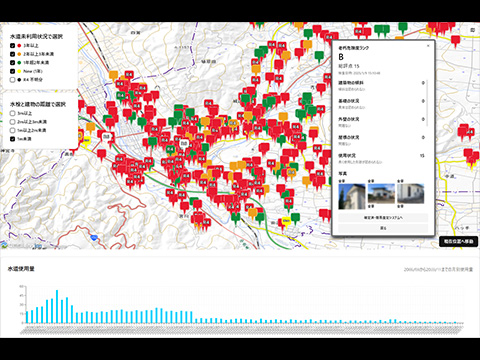
Task: Uncheck the 1m未満 distance filter
Action: click(12, 139)
